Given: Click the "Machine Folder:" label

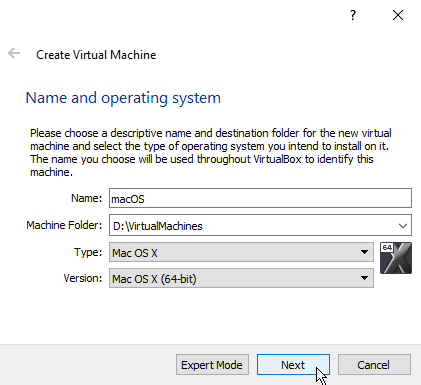Looking at the screenshot, I should click(x=64, y=225).
